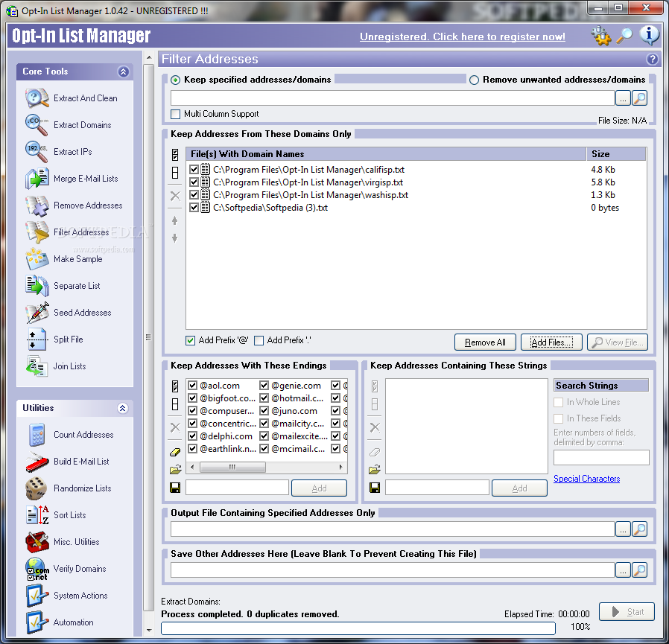This screenshot has height=644, width=669.
Task: Open the Verify Domains utility
Action: coord(66,569)
